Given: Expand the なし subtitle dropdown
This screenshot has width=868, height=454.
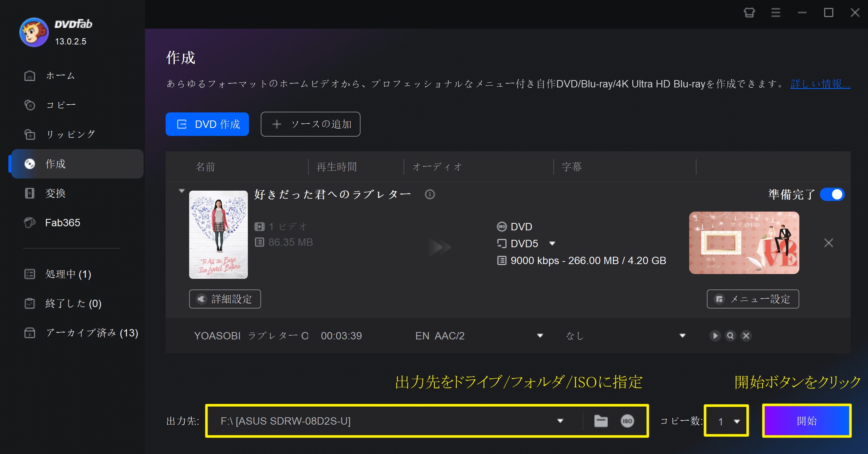Looking at the screenshot, I should (x=682, y=336).
